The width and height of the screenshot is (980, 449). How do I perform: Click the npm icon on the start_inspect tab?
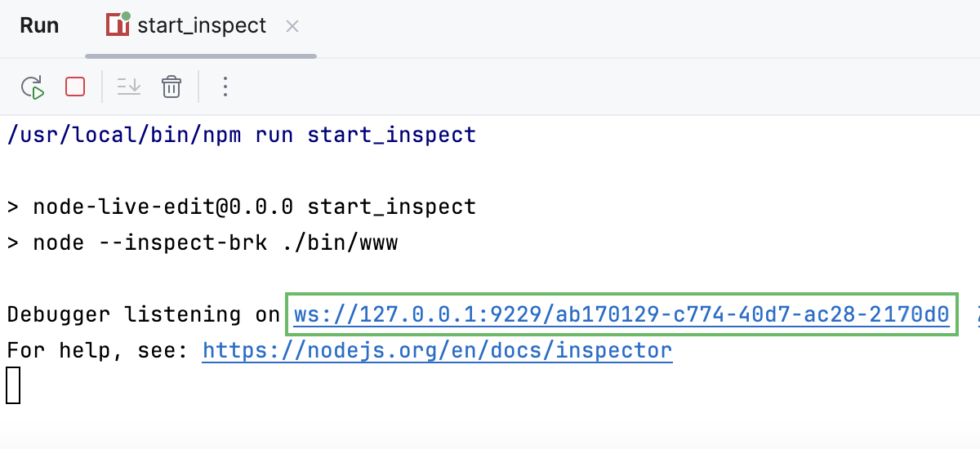tap(118, 25)
